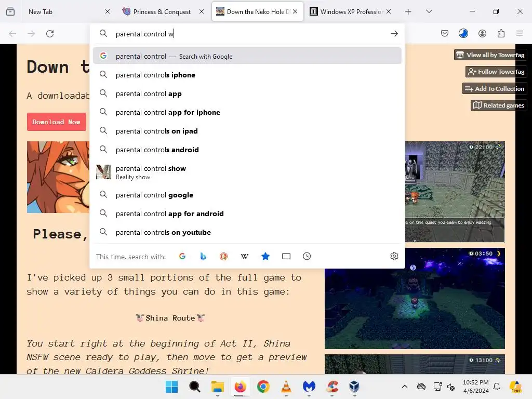Image resolution: width=532 pixels, height=399 pixels.
Task: Open Firefox application menu hamburger
Action: (520, 33)
